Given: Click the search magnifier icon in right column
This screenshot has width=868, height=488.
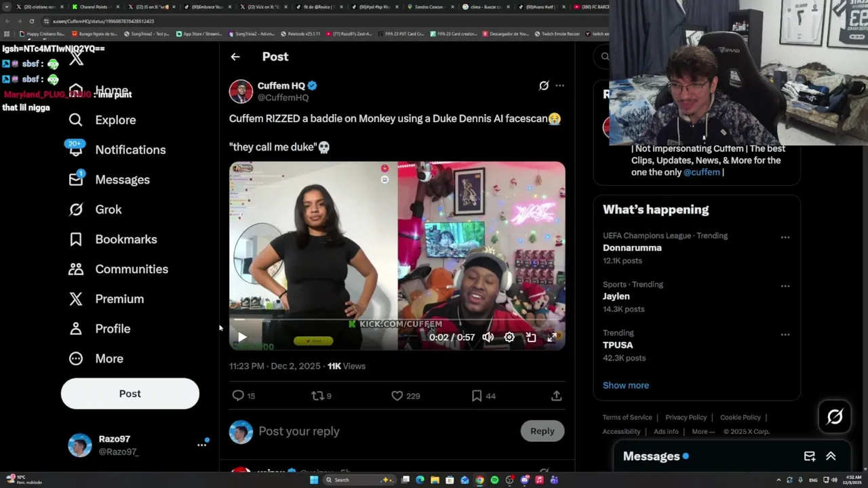Looking at the screenshot, I should [x=605, y=57].
